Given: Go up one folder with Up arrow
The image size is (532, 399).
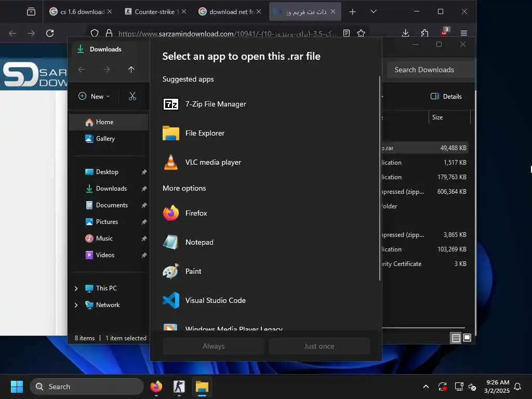Looking at the screenshot, I should [131, 70].
